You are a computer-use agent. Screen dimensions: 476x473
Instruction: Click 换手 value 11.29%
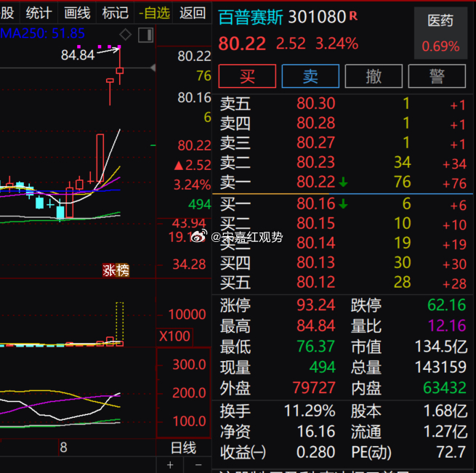pyautogui.click(x=310, y=411)
